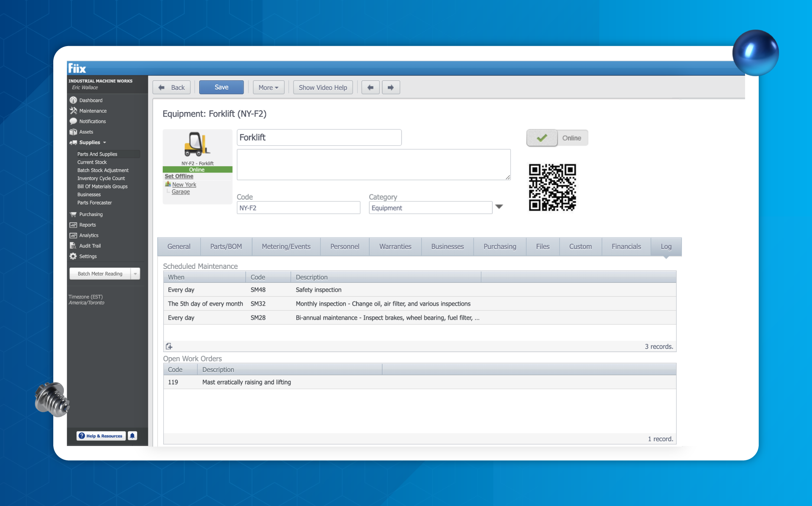The height and width of the screenshot is (506, 812).
Task: Click the Save button
Action: coord(221,87)
